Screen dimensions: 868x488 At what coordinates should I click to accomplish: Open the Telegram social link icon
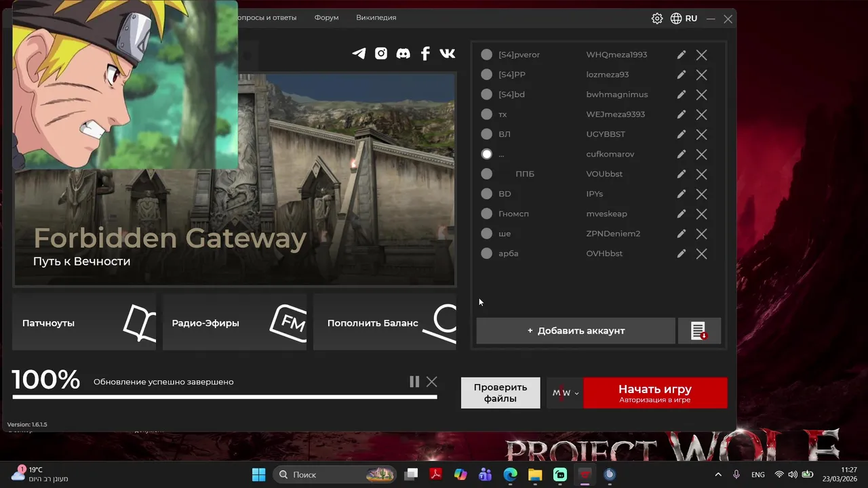pyautogui.click(x=359, y=54)
